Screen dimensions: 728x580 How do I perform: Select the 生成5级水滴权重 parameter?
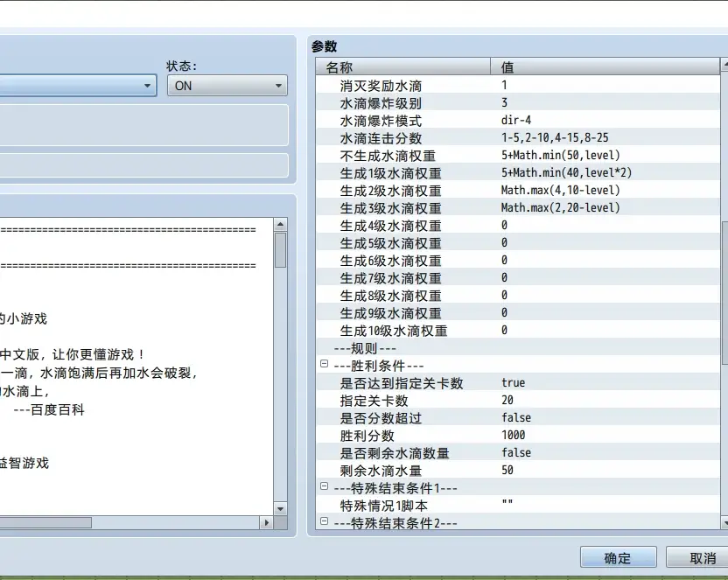click(x=390, y=243)
